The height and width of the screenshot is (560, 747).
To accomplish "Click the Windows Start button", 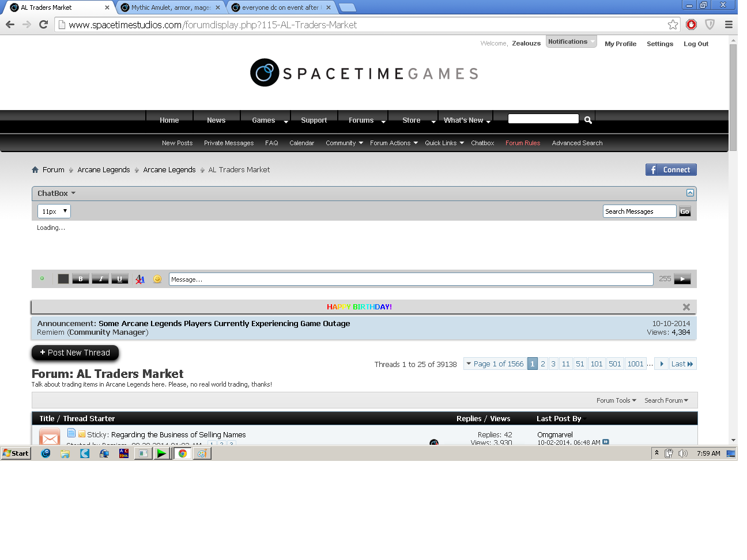I will 16,453.
